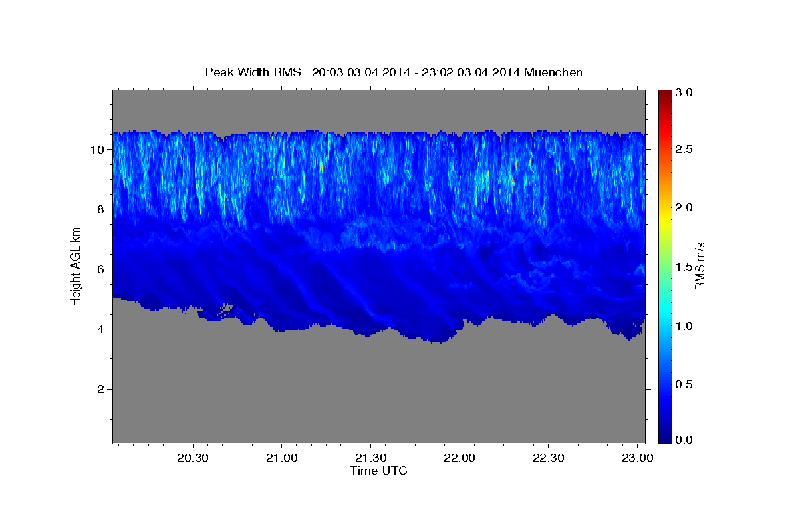Click the '21:00' time axis label
Screen dimensions: 798x532
coord(281,458)
